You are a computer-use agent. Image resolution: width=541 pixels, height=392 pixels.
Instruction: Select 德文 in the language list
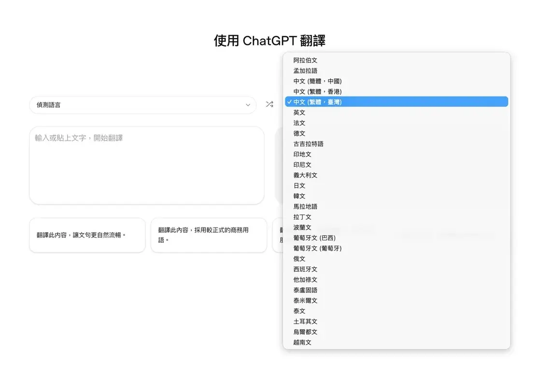tap(397, 133)
